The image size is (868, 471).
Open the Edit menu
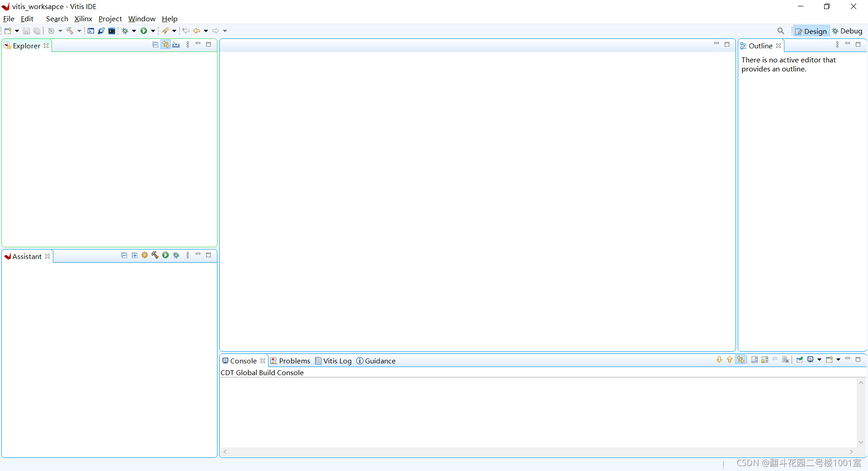click(27, 19)
